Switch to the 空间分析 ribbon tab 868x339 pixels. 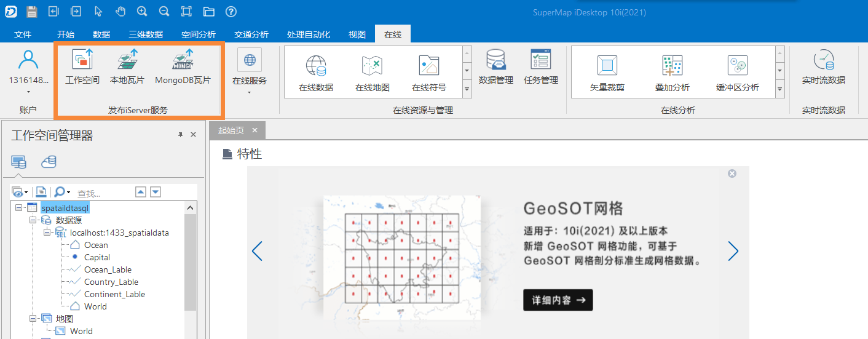tap(199, 34)
